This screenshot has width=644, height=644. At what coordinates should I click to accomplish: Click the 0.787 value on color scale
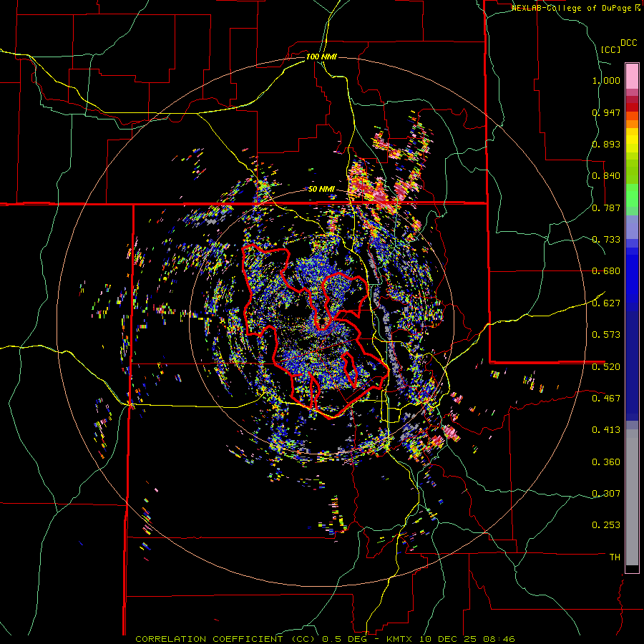pyautogui.click(x=606, y=208)
